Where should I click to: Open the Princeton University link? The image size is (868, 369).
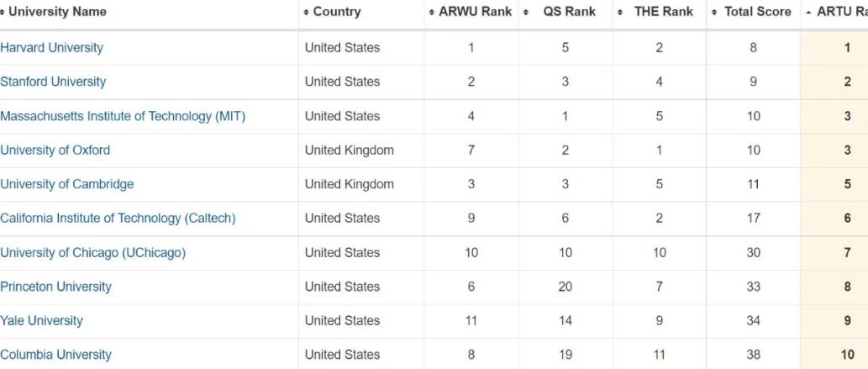56,287
